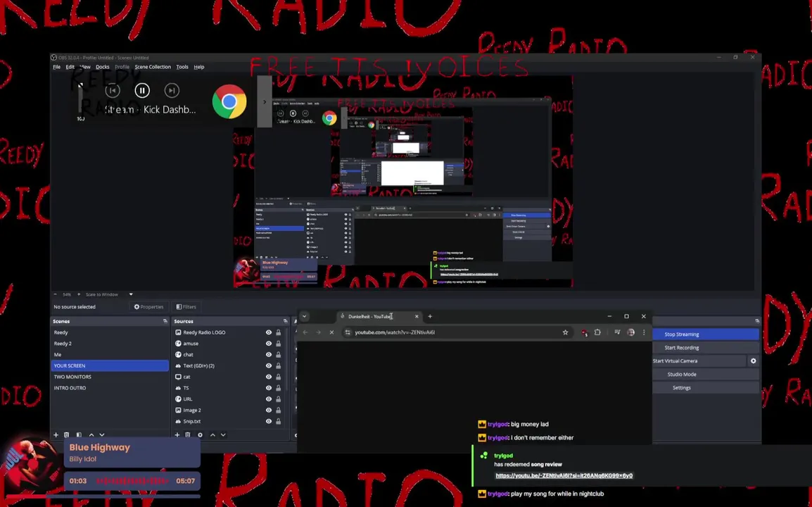
Task: Switch to the Dunkelheit - YouTube tab
Action: point(378,316)
